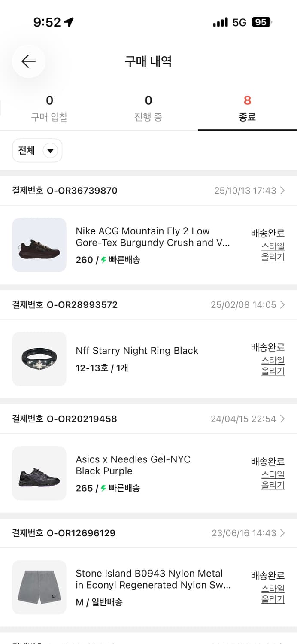This screenshot has height=644, width=297.
Task: Switch to the 구매 입찰 tab
Action: click(x=49, y=107)
